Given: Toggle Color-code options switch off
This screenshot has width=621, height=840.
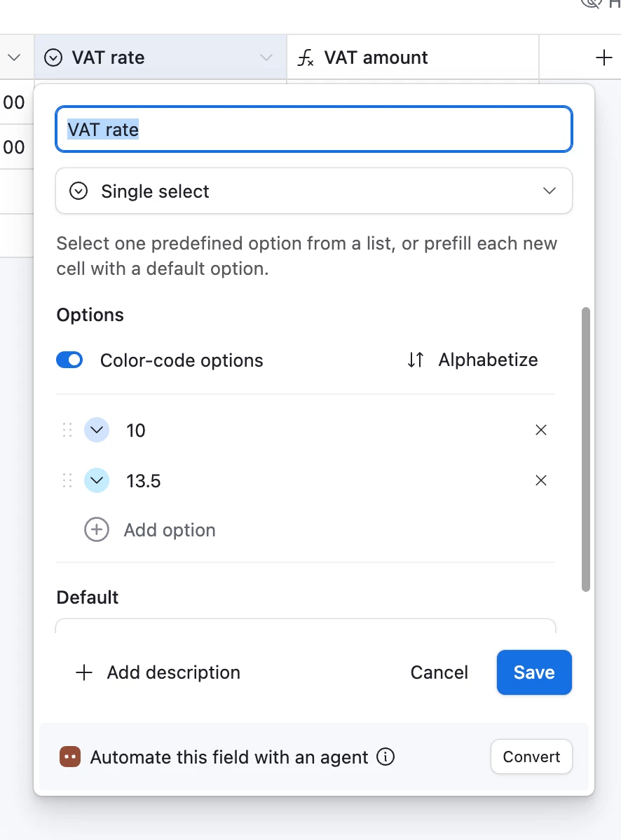Looking at the screenshot, I should coord(69,360).
